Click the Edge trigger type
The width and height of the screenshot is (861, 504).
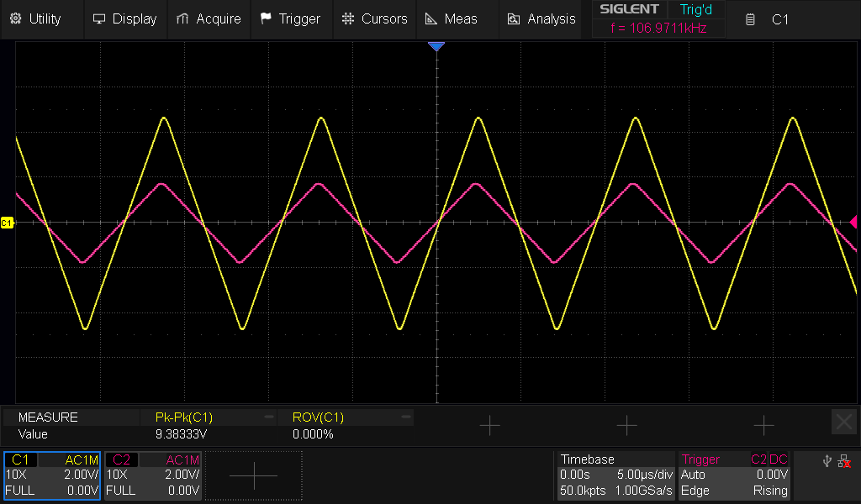coord(695,491)
